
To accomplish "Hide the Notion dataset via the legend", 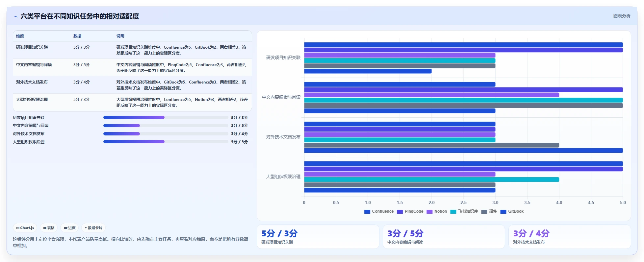I will [x=437, y=211].
